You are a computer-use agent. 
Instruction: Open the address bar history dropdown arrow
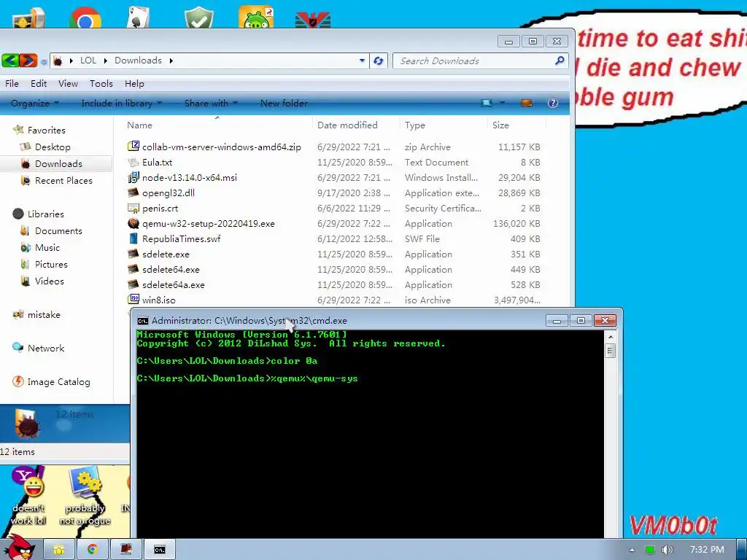point(362,61)
